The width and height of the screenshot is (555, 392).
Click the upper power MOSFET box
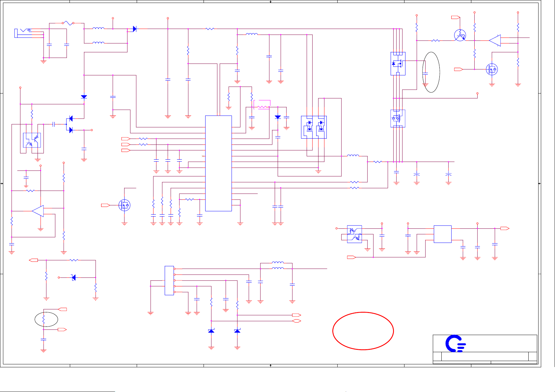[398, 64]
